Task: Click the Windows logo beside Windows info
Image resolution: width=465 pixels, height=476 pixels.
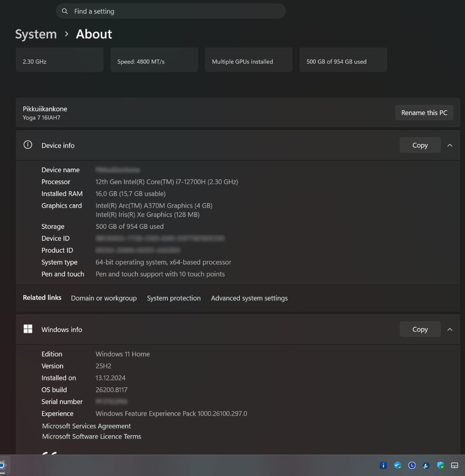Action: tap(28, 329)
